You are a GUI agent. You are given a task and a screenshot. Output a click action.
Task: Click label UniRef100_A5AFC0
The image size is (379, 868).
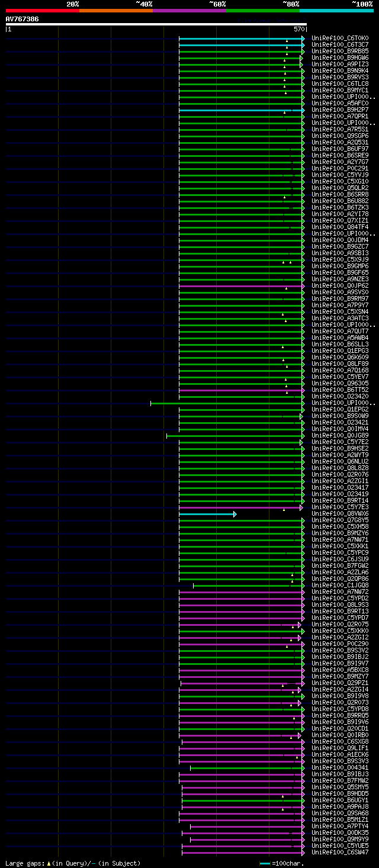point(340,104)
